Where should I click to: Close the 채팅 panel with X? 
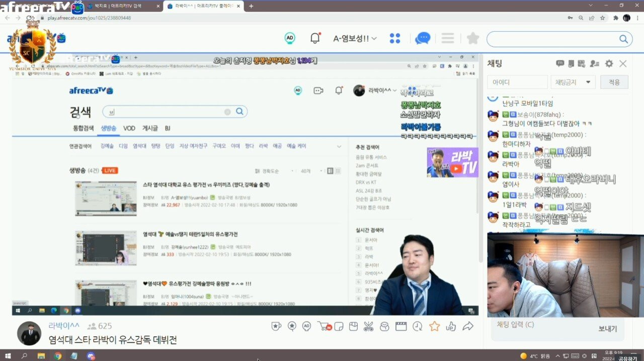click(623, 63)
